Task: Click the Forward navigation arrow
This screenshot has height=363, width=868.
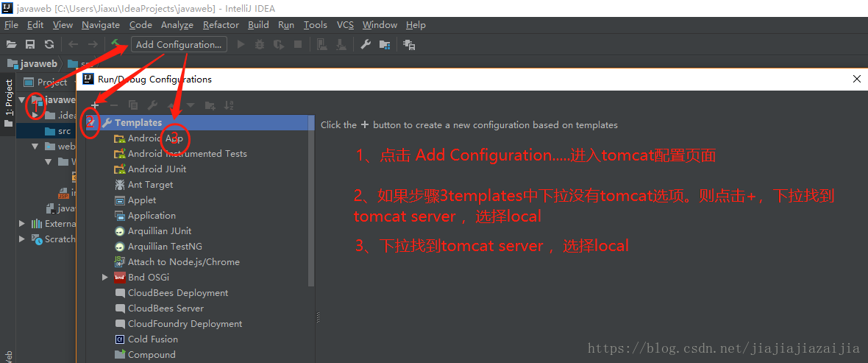Action: (x=93, y=44)
